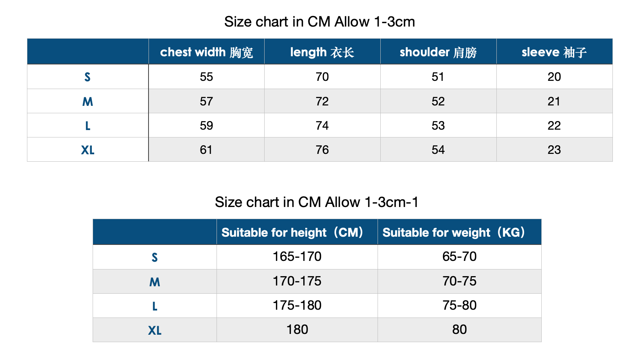Select the S row label in the height/weight table

click(154, 257)
